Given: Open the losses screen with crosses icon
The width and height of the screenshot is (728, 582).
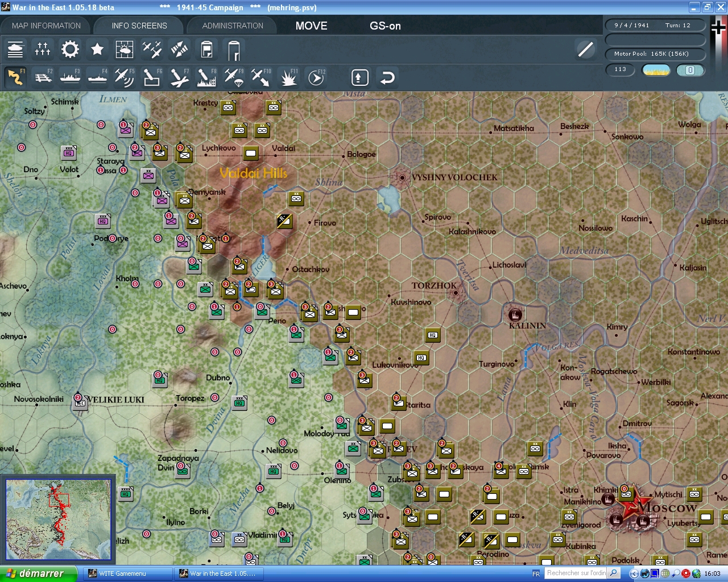Looking at the screenshot, I should (x=43, y=50).
